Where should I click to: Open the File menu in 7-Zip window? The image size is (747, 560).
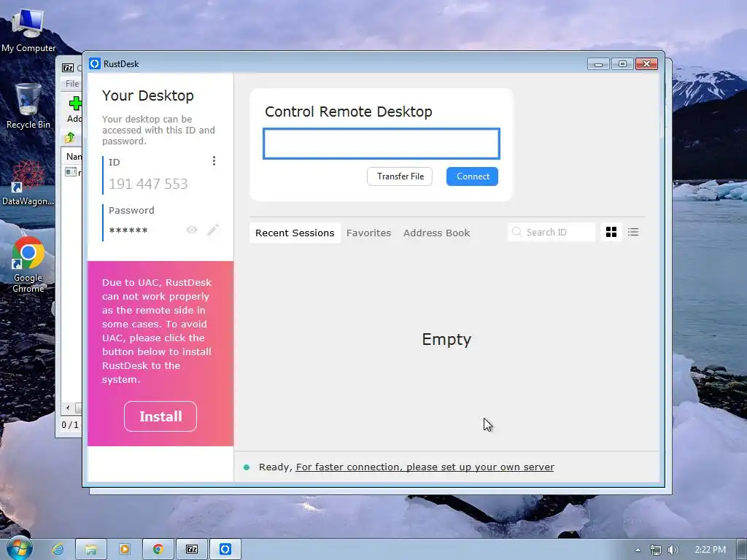[x=72, y=84]
